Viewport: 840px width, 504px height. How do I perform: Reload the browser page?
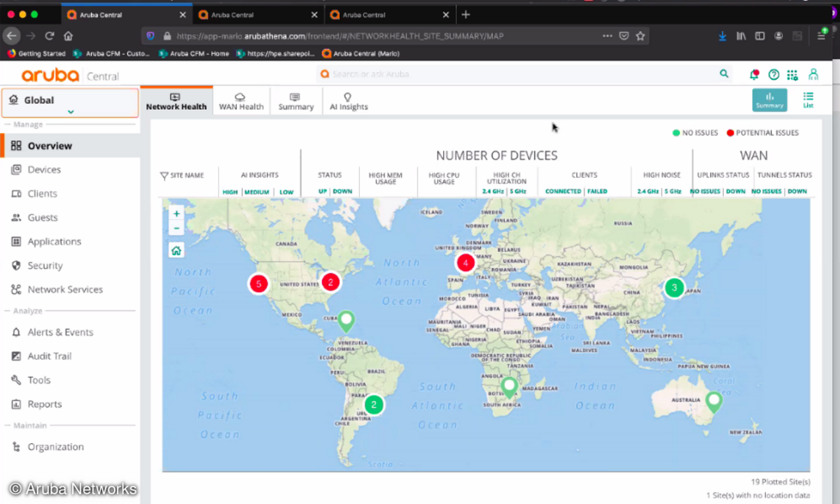(x=50, y=36)
